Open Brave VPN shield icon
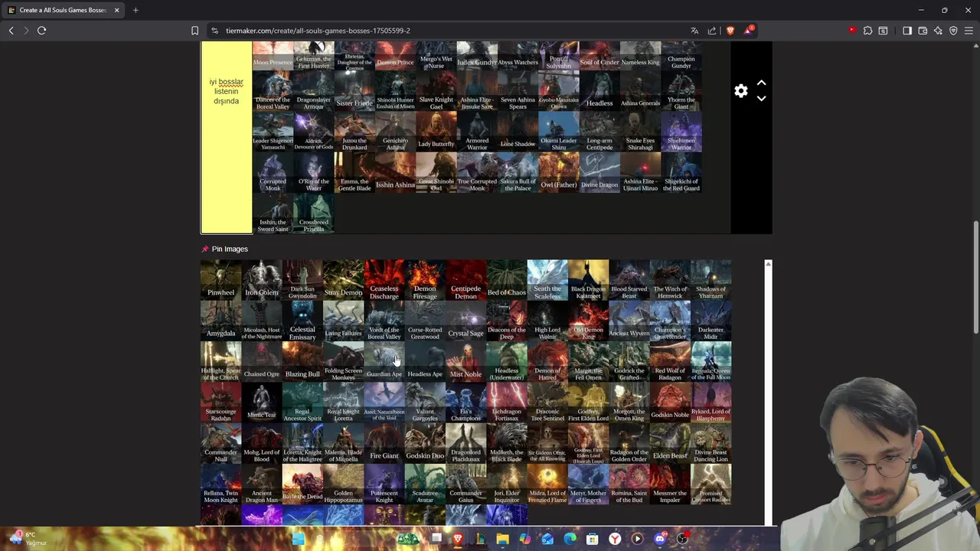 coord(953,31)
